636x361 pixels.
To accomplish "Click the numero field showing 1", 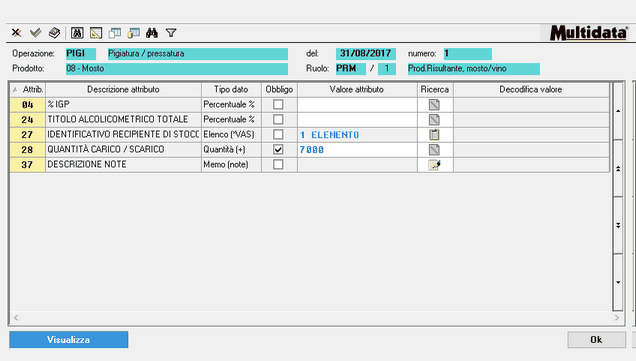I will [468, 54].
